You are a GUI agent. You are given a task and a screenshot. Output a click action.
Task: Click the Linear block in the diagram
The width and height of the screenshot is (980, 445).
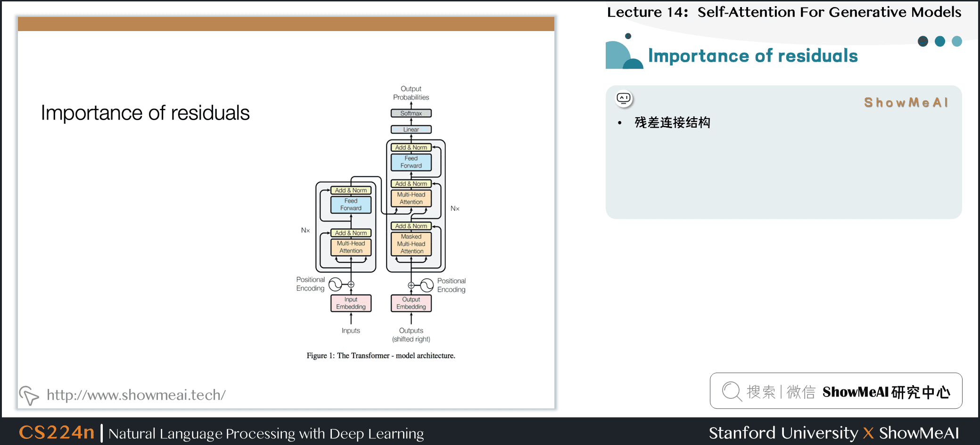[411, 129]
